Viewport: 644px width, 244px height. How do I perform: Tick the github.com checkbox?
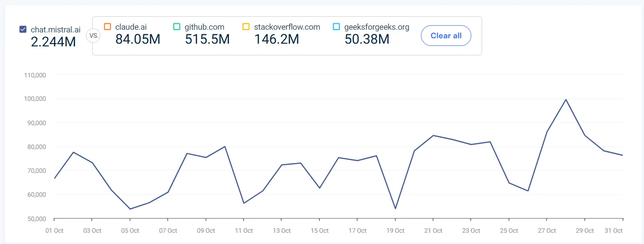click(177, 27)
